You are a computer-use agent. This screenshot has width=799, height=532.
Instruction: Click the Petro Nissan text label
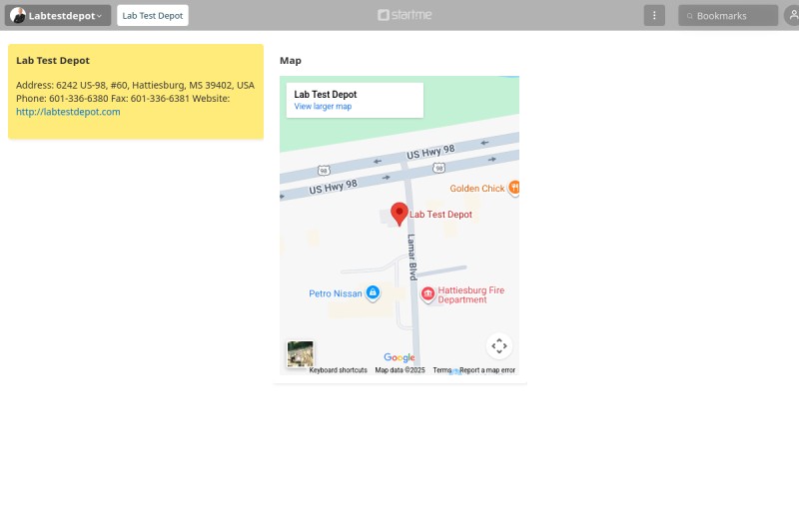pos(336,293)
